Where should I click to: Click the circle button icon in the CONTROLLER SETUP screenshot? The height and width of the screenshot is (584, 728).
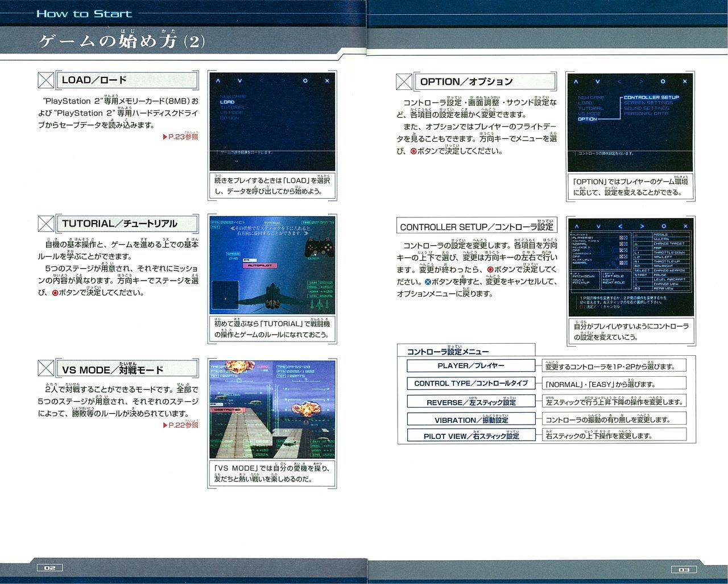[664, 227]
